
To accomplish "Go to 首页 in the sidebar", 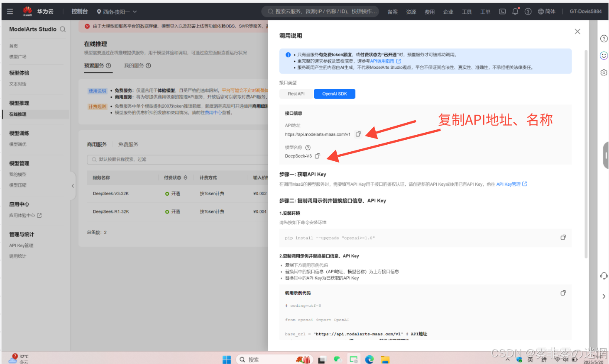I will click(14, 46).
